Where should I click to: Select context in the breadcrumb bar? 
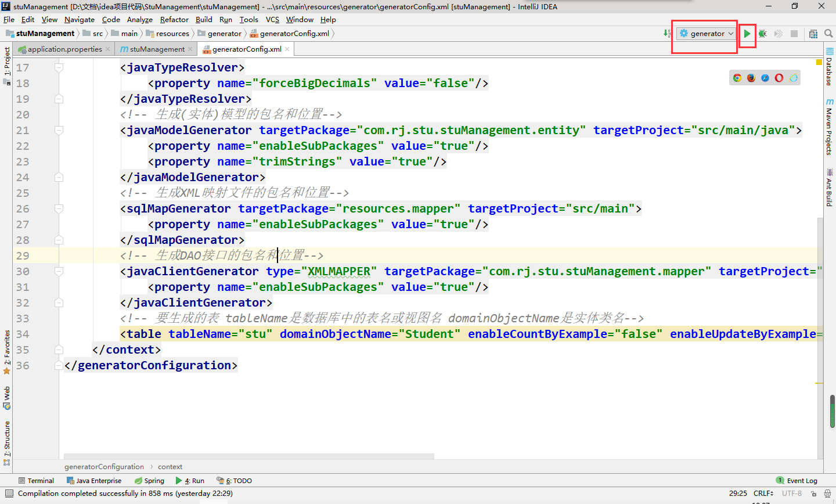170,466
